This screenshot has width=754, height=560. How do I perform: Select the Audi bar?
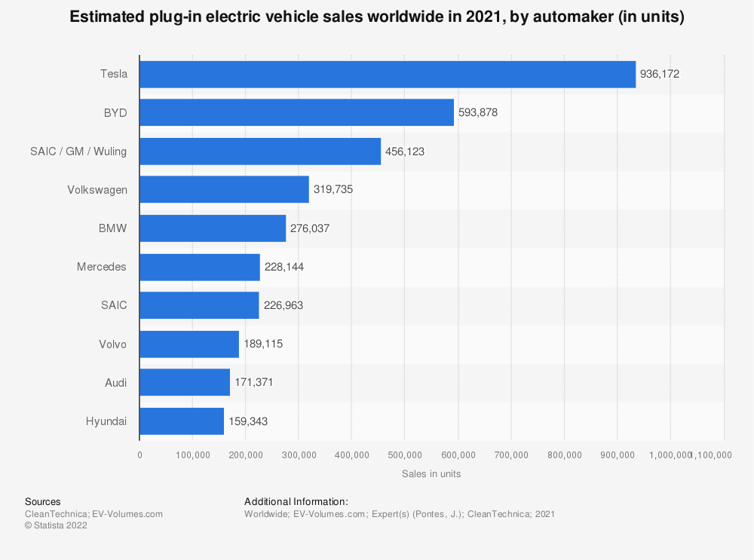(185, 382)
